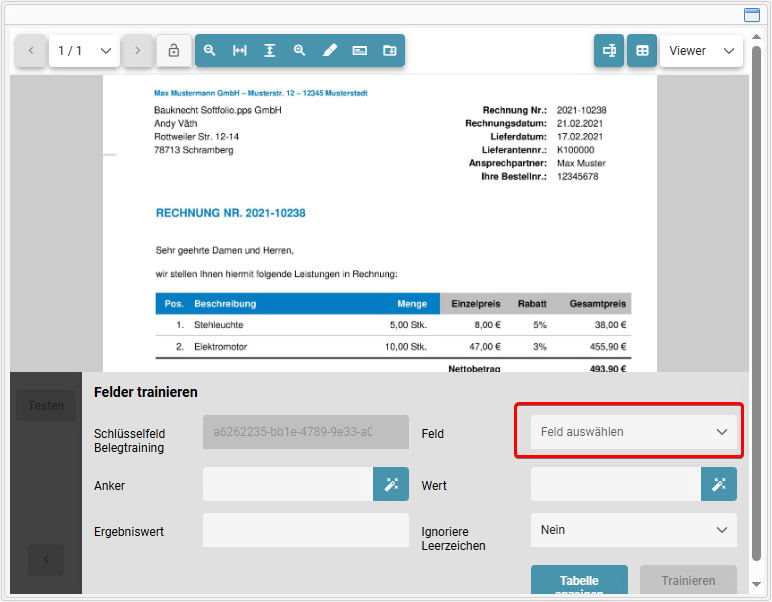Click the Anker input field
Viewport: 772px width, 602px height.
(288, 484)
